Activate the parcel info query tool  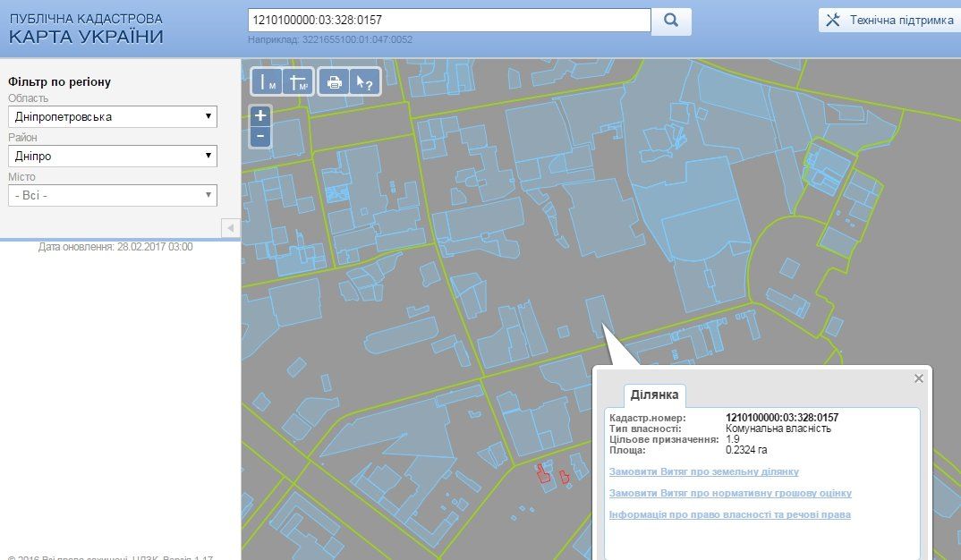pyautogui.click(x=365, y=82)
